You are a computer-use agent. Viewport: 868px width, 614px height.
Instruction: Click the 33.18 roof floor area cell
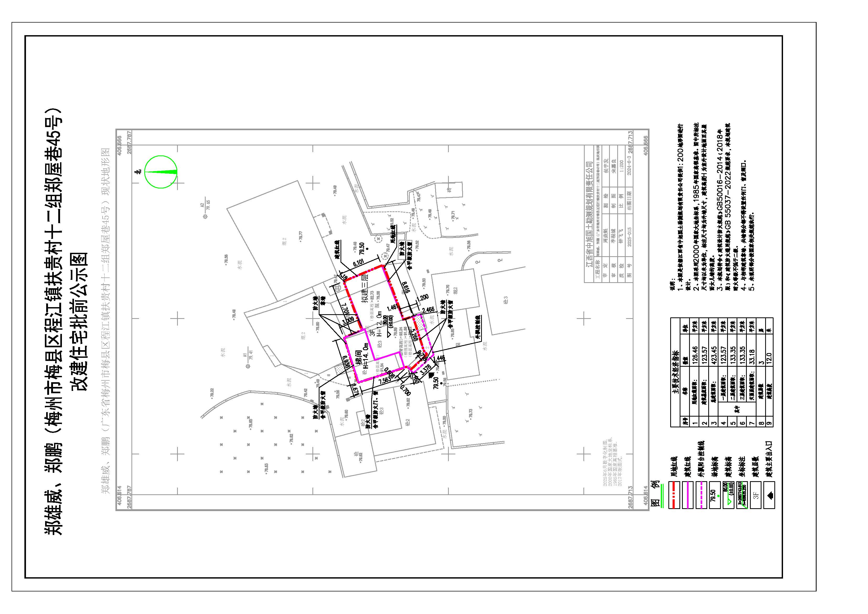click(752, 357)
